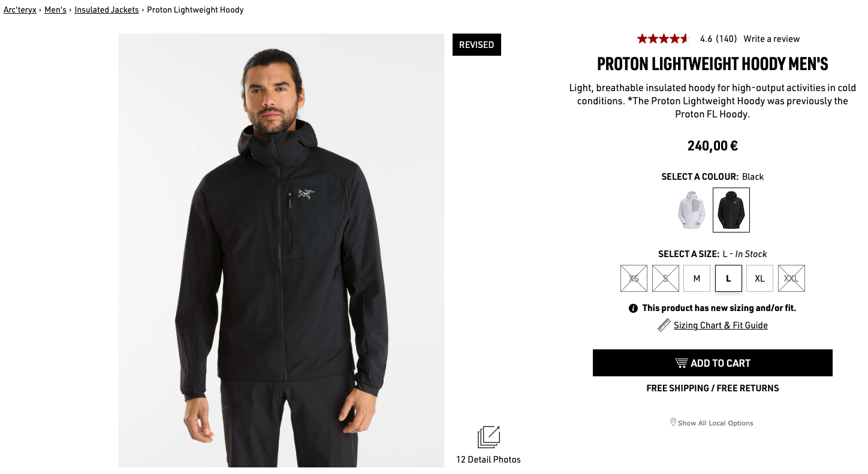Click the shopping cart icon in Add to Cart
This screenshot has width=868, height=474.
681,363
